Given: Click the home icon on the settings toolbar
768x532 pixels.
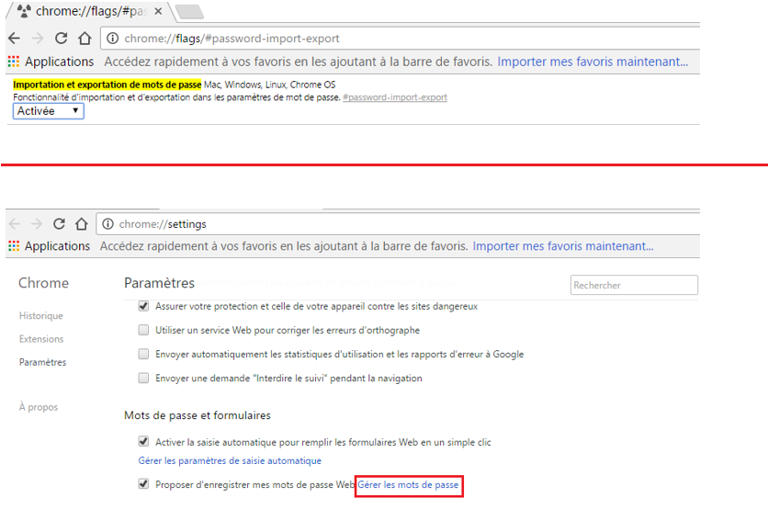Looking at the screenshot, I should coord(82,223).
